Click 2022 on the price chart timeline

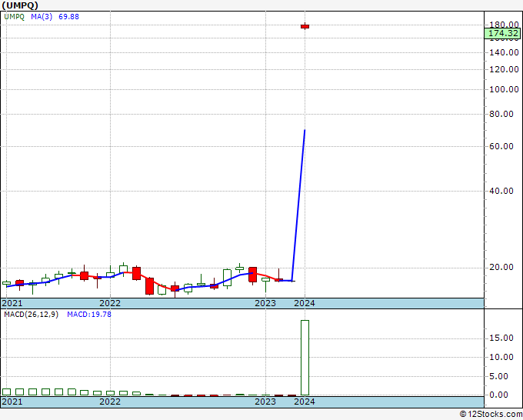[x=110, y=303]
